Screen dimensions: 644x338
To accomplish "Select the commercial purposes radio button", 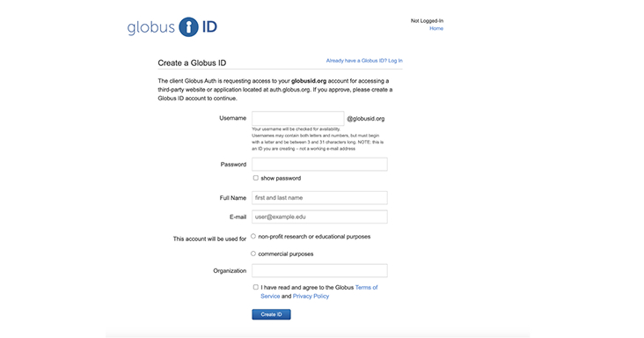I will tap(253, 253).
